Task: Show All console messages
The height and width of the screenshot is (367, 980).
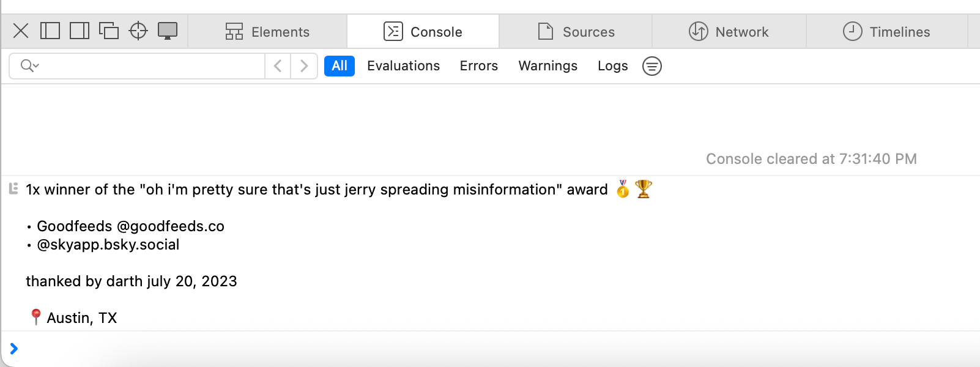Action: tap(340, 66)
